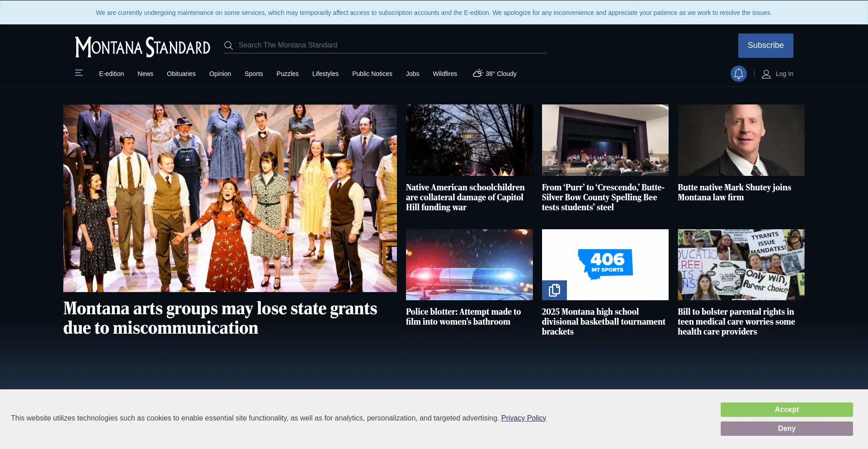
Task: Click the Mark Shutey portrait thumbnail
Action: pos(741,140)
